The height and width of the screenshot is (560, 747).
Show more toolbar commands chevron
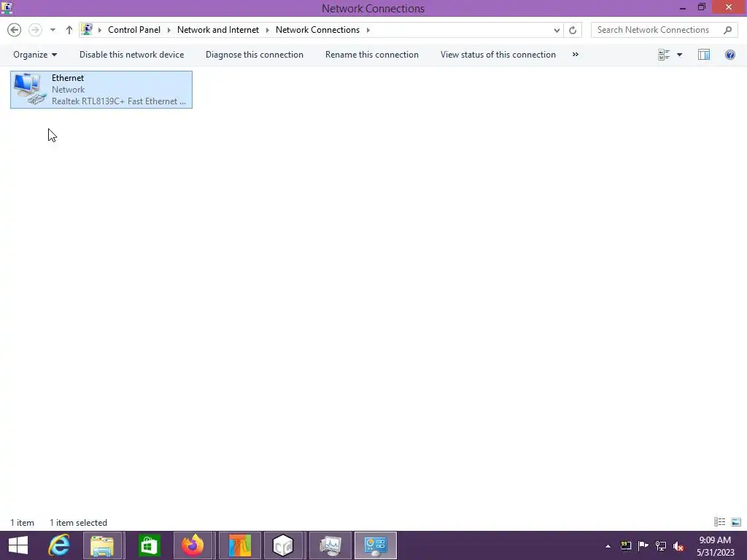coord(576,55)
